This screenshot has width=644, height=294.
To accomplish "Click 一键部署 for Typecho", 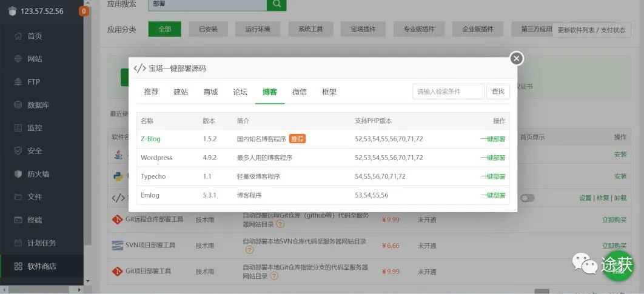I will [493, 176].
